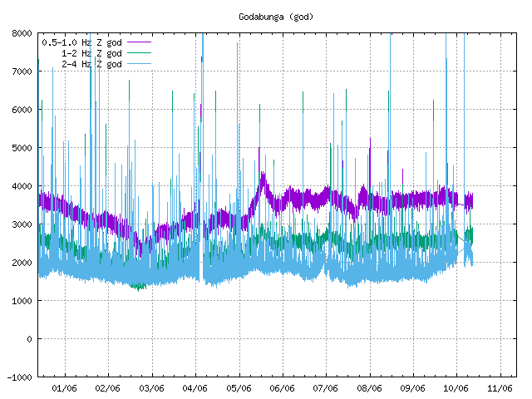This screenshot has height=399, width=532.
Task: Click the 1000 y-axis label
Action: tap(22, 301)
